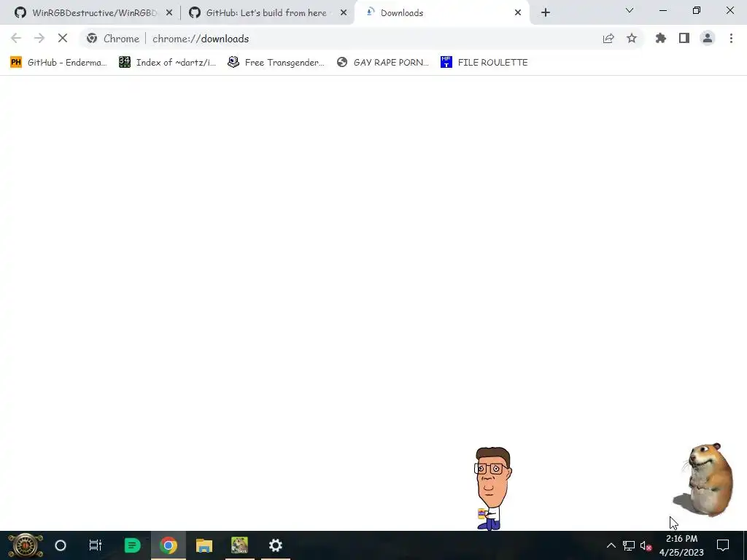The height and width of the screenshot is (560, 747).
Task: Close the Downloads tab
Action: coord(518,13)
